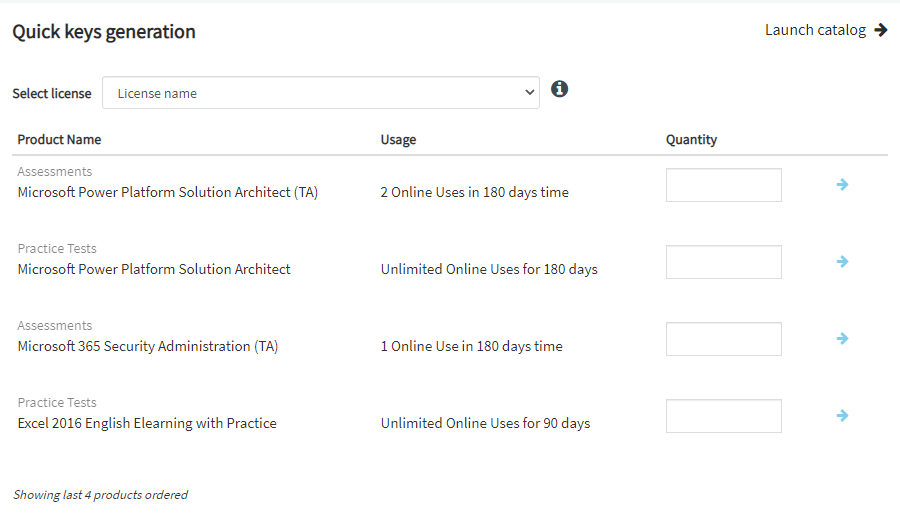Click arrow for Microsoft 365 Security Administration (TA)
The image size is (900, 531).
click(x=842, y=339)
